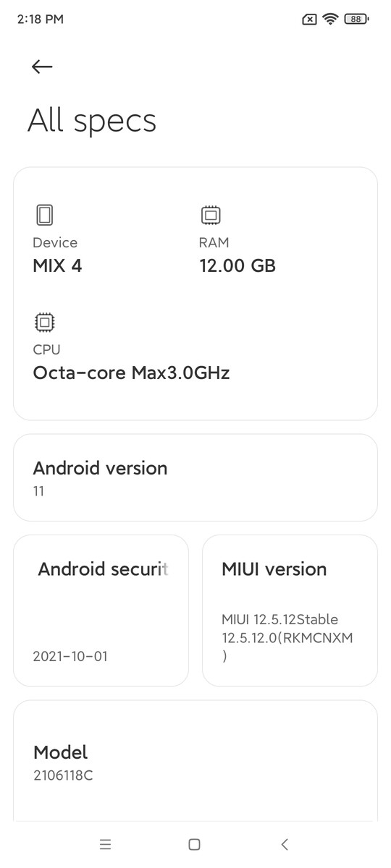Tap the Device phone icon
This screenshot has height=868, width=391.
coord(44,215)
